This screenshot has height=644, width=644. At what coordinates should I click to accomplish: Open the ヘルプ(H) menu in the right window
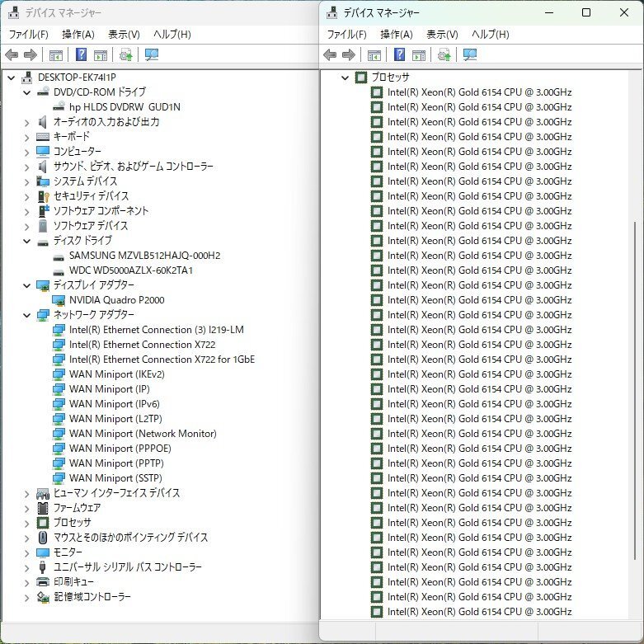click(x=490, y=35)
